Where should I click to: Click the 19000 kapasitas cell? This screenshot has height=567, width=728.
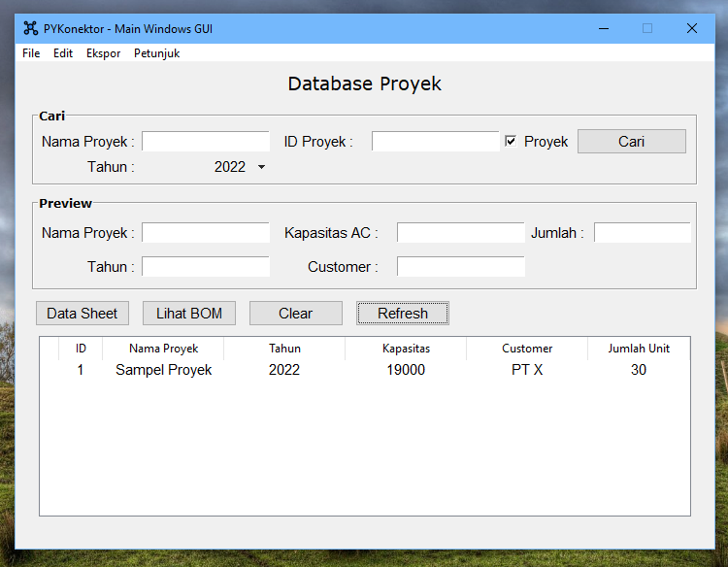tap(406, 370)
